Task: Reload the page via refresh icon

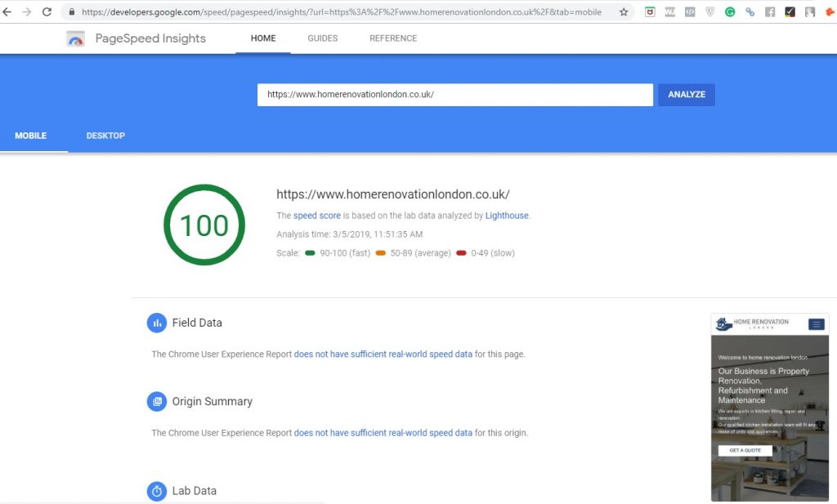Action: (47, 12)
